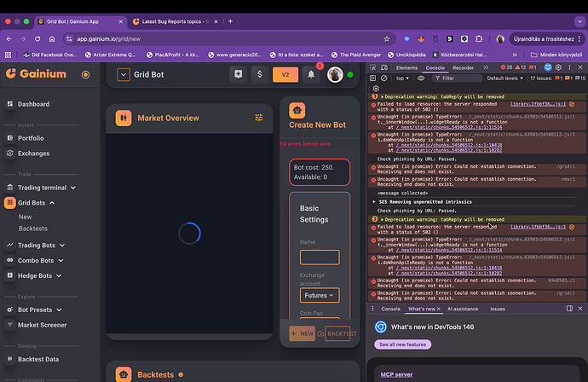
Task: Reload the page in browser toolbar
Action: (x=37, y=38)
